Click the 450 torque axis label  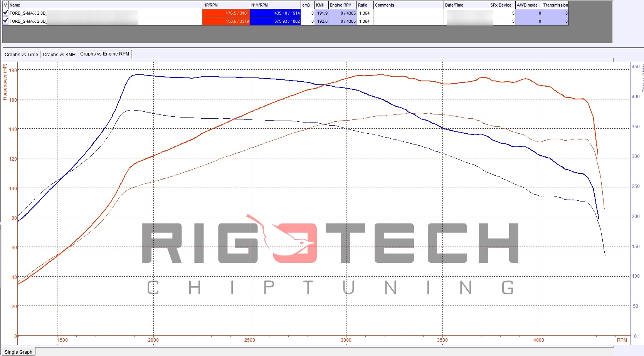pyautogui.click(x=636, y=66)
